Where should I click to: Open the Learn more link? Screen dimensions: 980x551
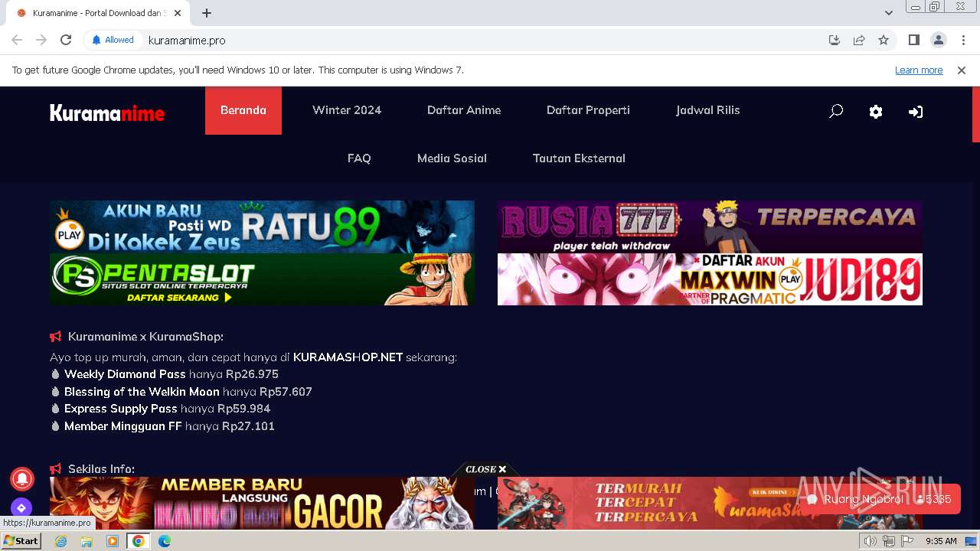pos(919,70)
